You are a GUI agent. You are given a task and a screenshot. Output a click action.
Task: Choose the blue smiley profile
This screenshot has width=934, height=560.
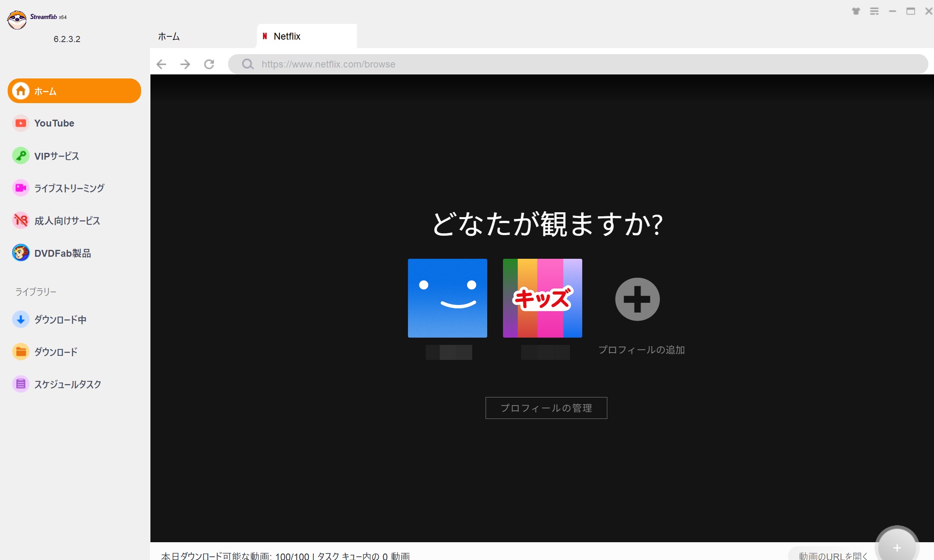tap(448, 298)
